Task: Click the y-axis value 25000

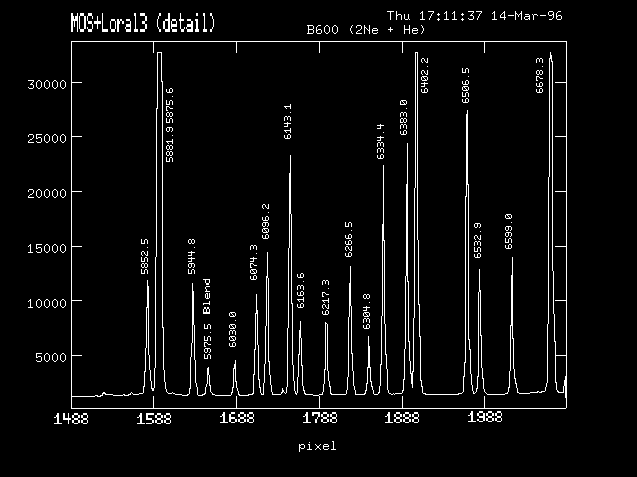Action: point(47,139)
